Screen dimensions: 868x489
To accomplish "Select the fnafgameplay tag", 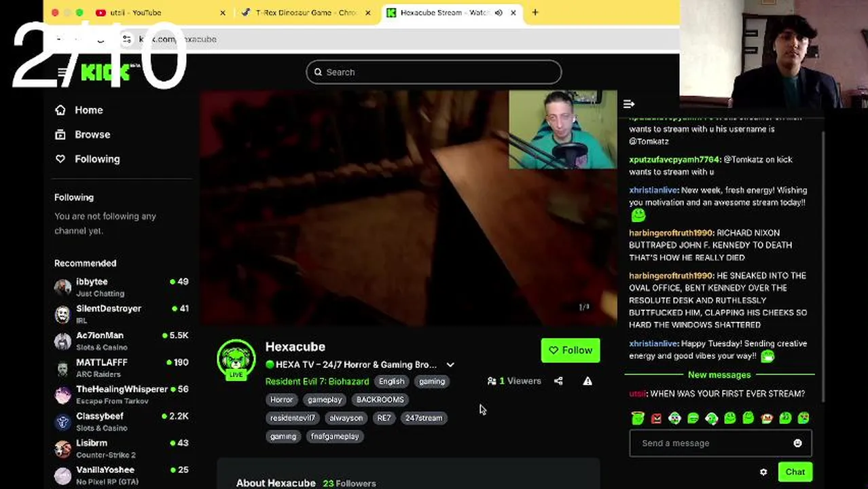I will tap(335, 437).
